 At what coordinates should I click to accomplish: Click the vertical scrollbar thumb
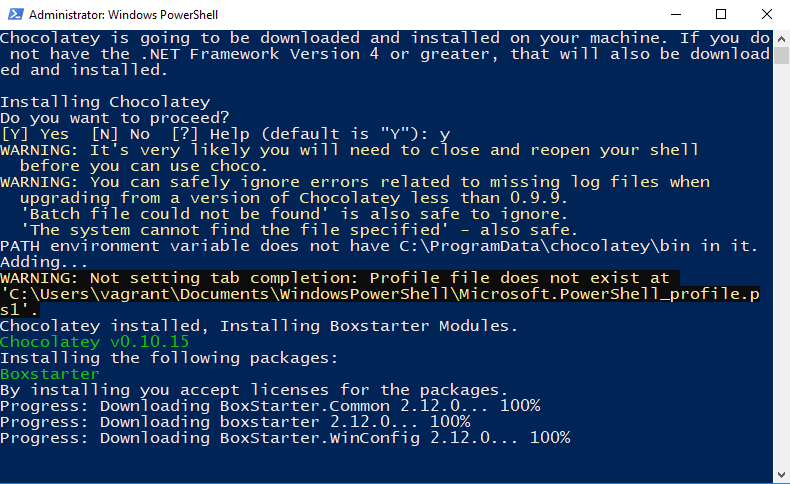pos(781,55)
